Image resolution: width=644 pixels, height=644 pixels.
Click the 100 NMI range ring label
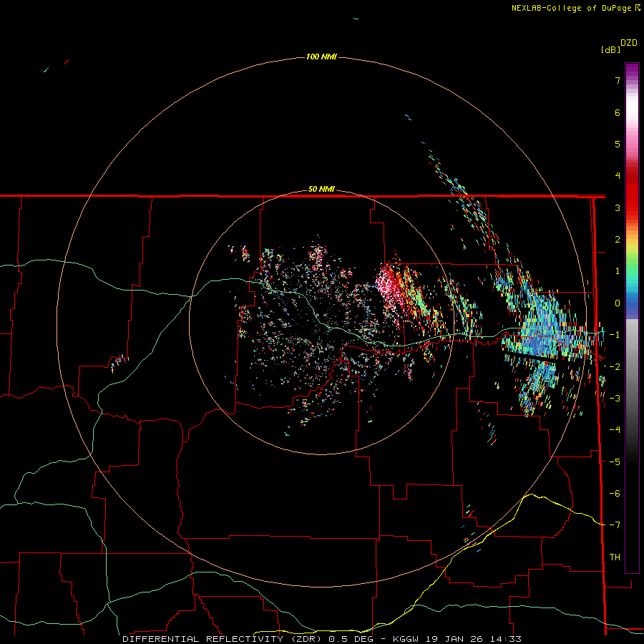321,57
